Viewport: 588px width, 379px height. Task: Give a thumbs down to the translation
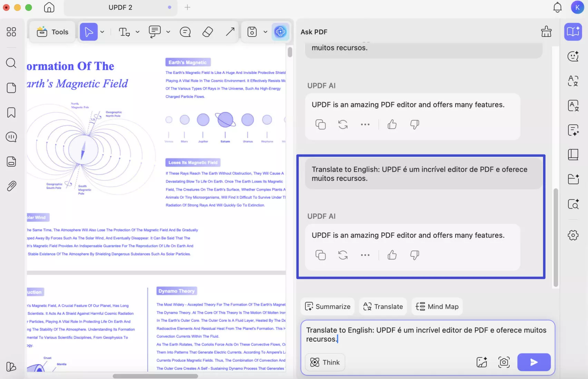[x=414, y=255]
